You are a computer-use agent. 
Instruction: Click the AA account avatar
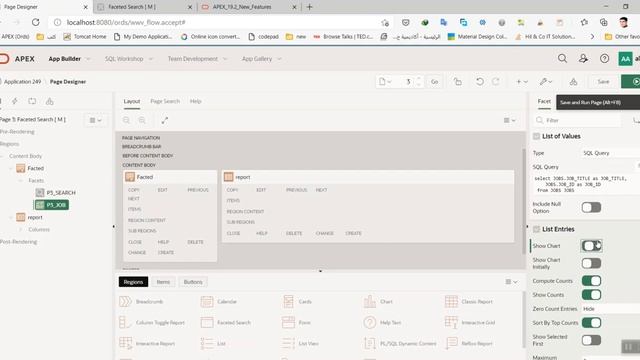(x=625, y=59)
